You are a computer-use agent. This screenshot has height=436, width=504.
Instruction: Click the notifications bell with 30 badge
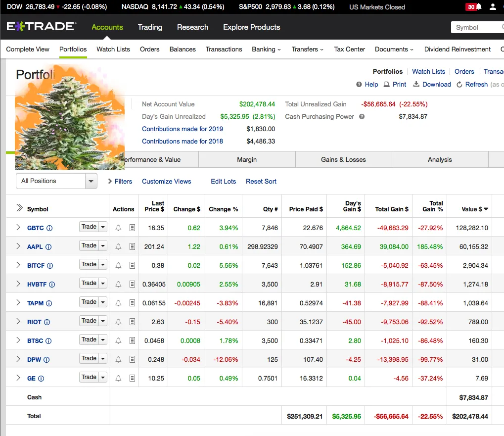[474, 7]
